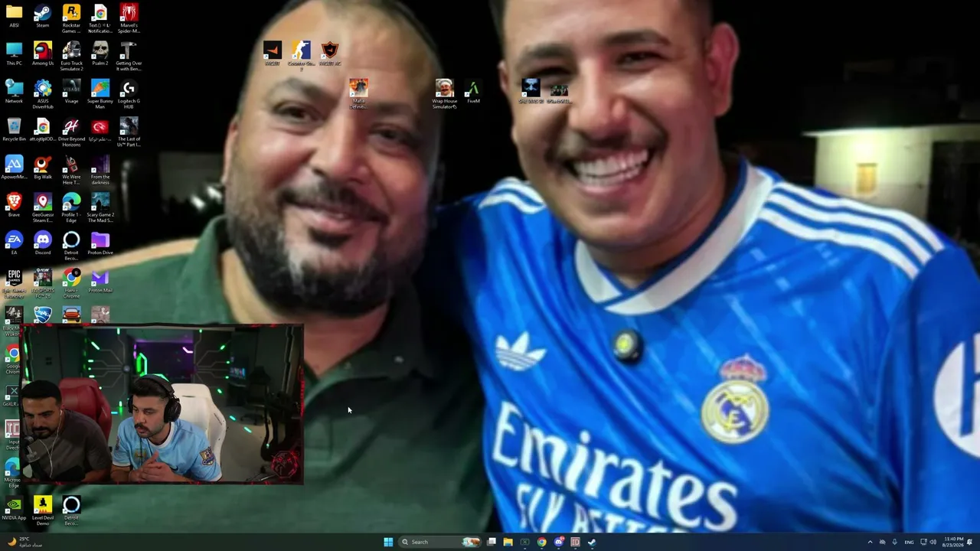Viewport: 980px width, 551px height.
Task: Open the Discord desktop shortcut
Action: [x=43, y=243]
